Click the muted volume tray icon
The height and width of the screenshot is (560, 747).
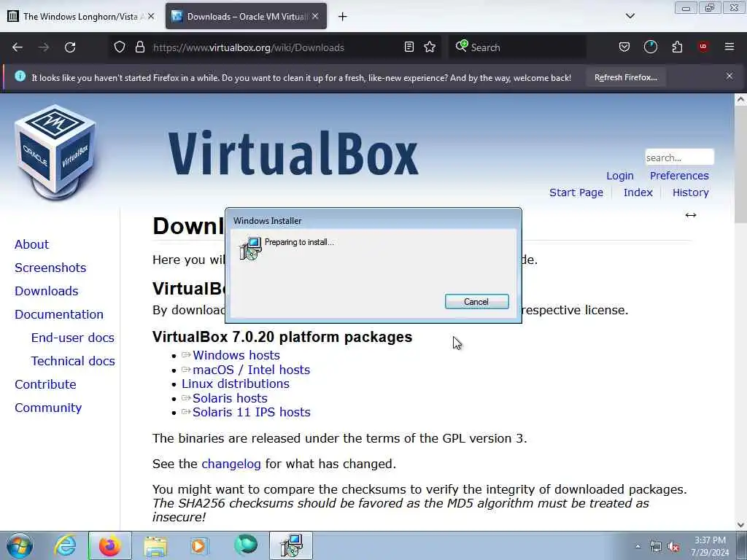pyautogui.click(x=673, y=547)
